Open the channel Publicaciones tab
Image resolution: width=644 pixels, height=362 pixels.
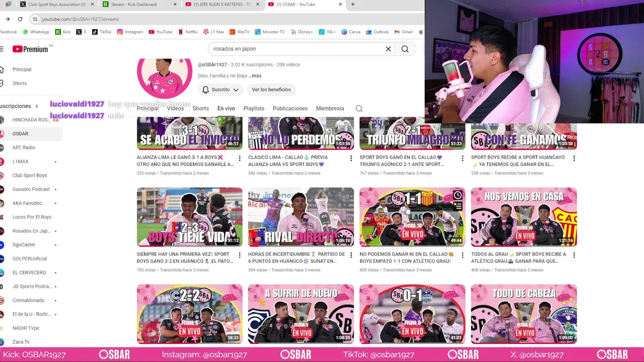pos(290,109)
